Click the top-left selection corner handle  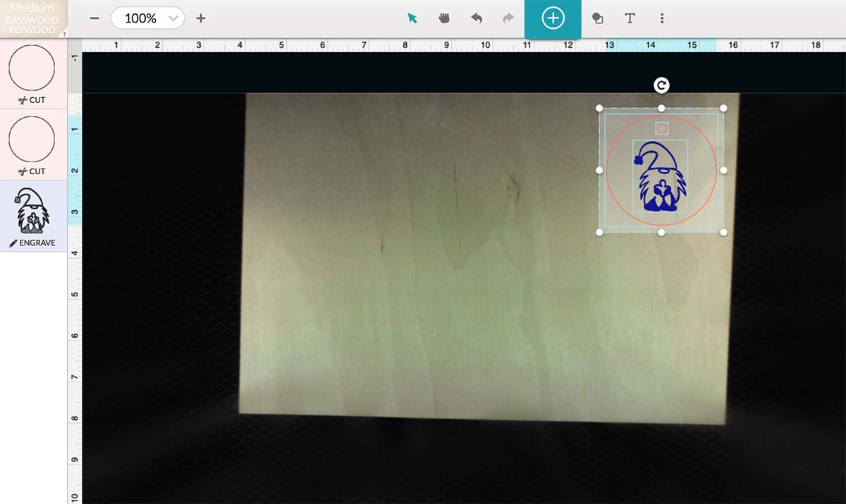pyautogui.click(x=599, y=109)
